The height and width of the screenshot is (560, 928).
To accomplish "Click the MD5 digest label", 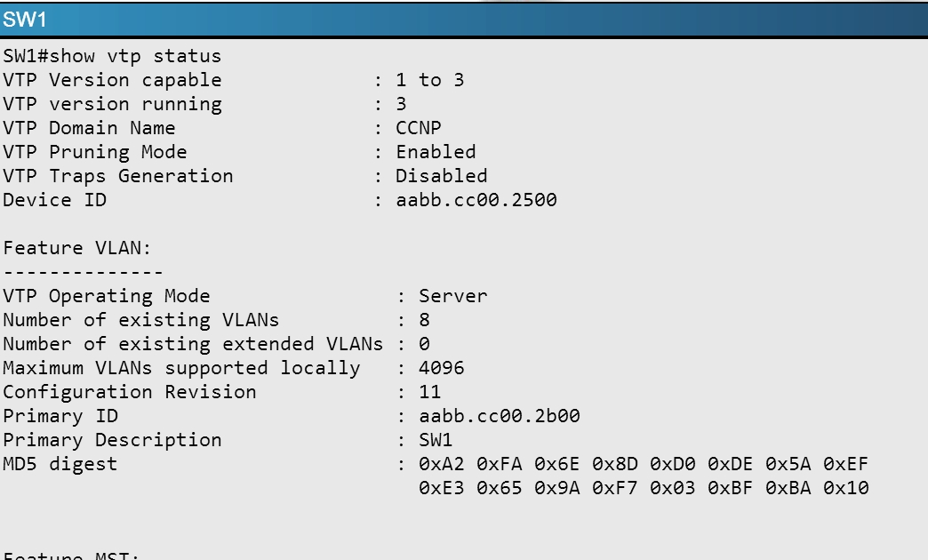I will coord(60,464).
